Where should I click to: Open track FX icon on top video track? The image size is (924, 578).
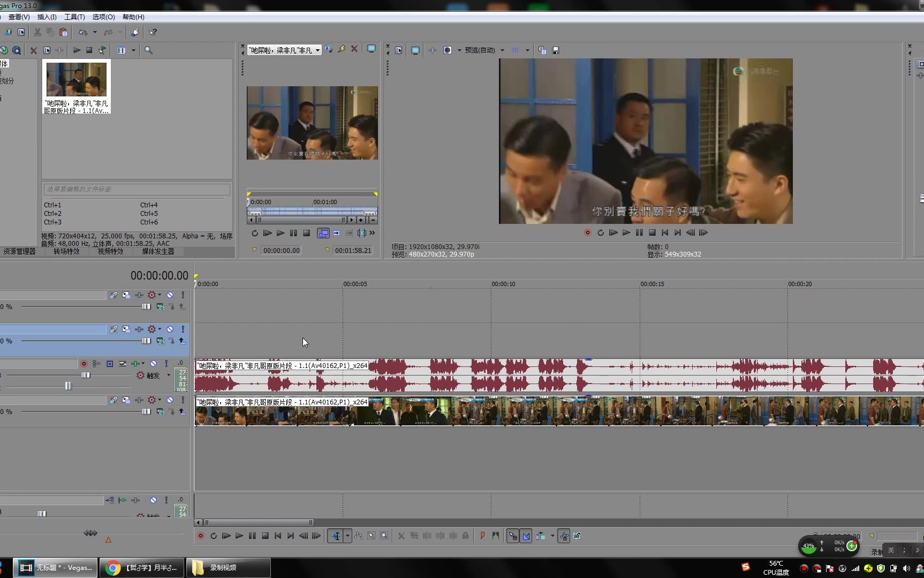coord(139,295)
